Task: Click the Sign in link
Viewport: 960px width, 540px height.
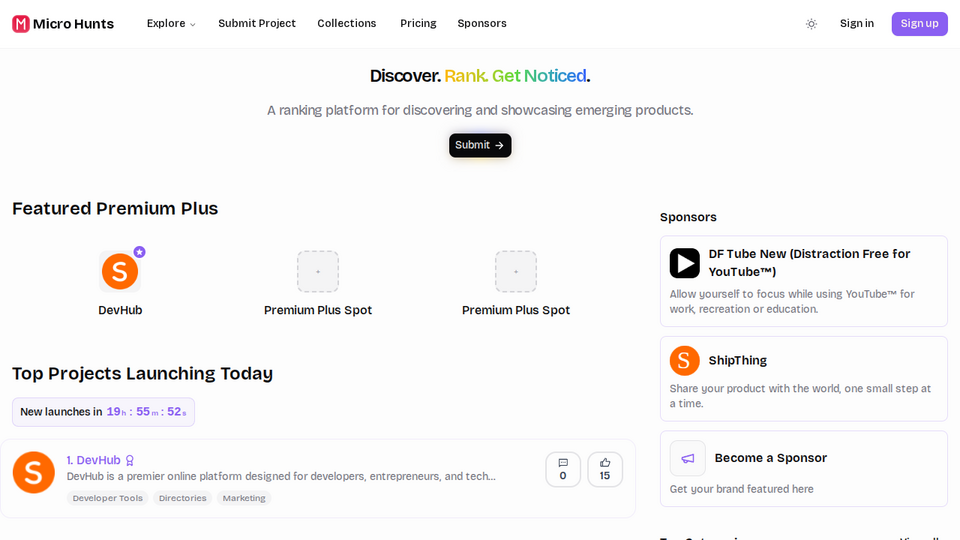Action: pyautogui.click(x=857, y=23)
